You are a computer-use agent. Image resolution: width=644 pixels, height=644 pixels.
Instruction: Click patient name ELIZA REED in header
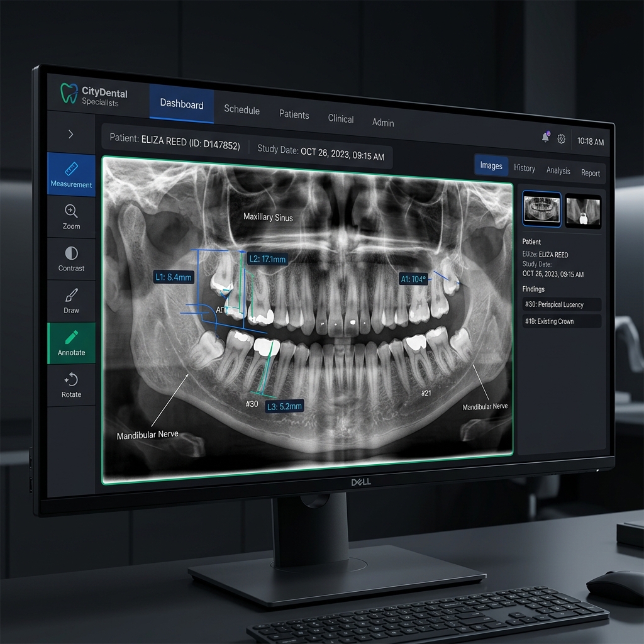pyautogui.click(x=164, y=141)
